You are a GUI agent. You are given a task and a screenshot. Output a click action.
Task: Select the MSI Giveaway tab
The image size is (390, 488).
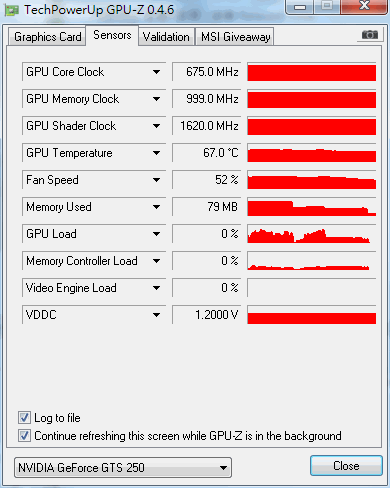pos(235,37)
